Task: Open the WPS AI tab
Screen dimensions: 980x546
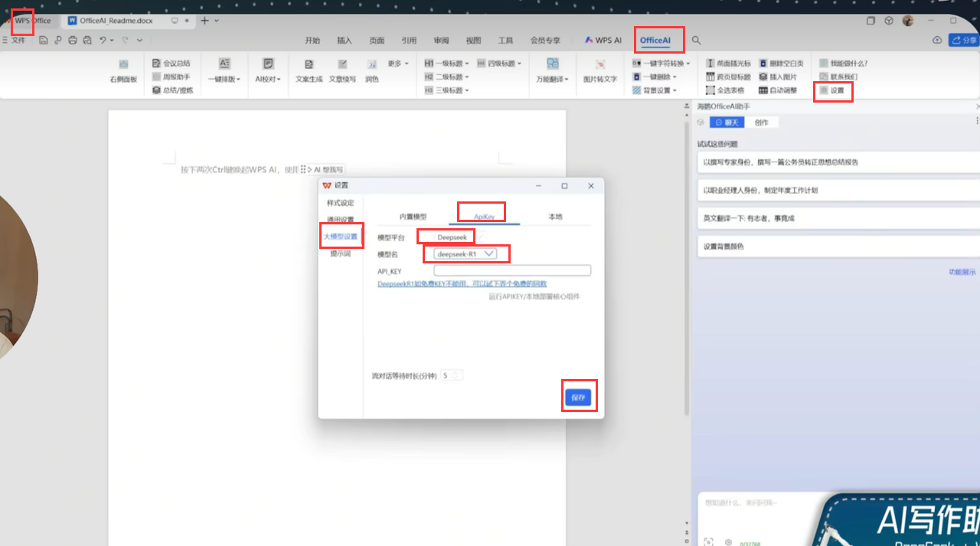Action: pyautogui.click(x=603, y=41)
